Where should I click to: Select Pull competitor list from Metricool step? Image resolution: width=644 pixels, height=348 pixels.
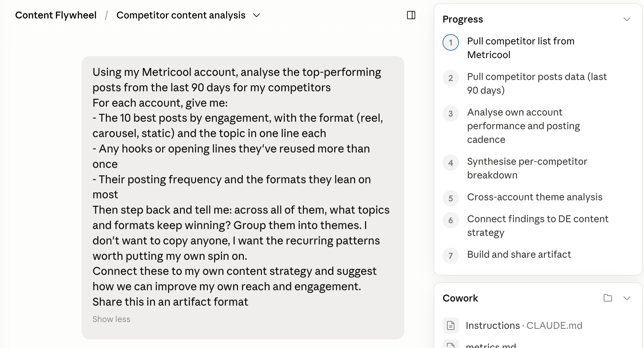pos(521,48)
